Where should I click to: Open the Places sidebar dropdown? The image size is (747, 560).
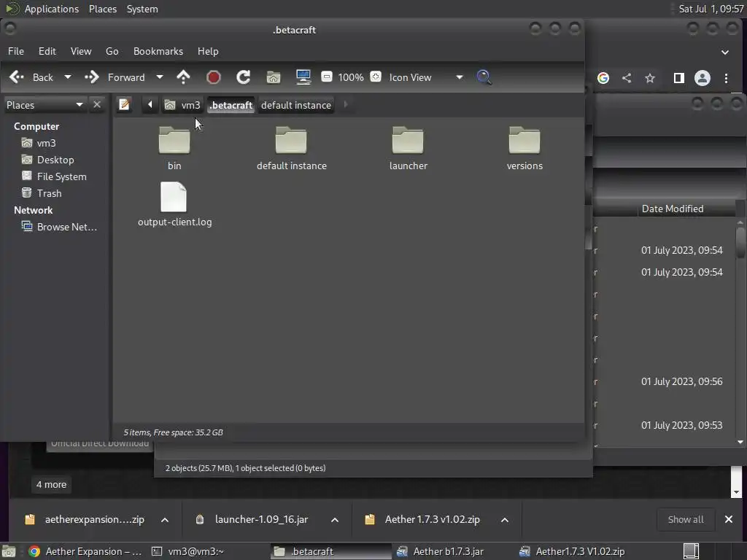pyautogui.click(x=44, y=105)
